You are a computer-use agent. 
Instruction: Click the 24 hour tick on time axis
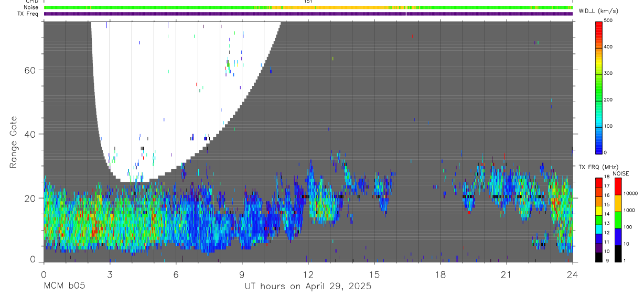pyautogui.click(x=573, y=274)
